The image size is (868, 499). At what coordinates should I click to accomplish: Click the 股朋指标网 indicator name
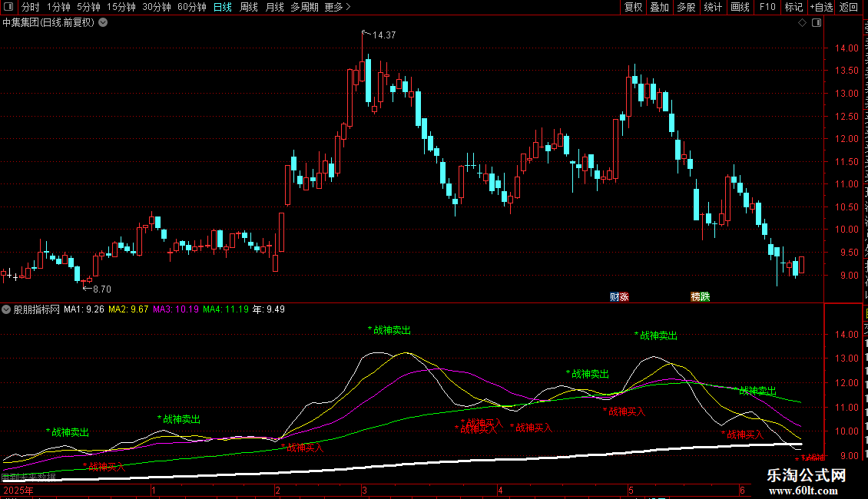pos(37,309)
